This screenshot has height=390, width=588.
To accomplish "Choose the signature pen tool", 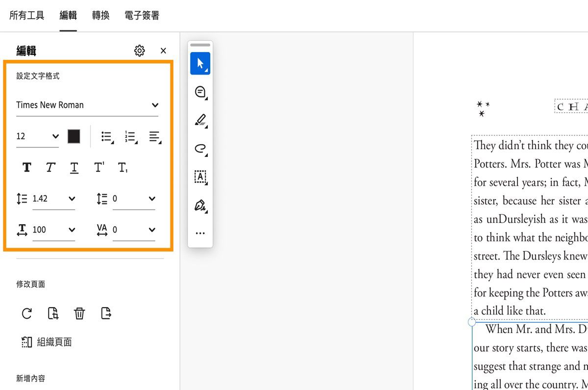I will pos(200,205).
